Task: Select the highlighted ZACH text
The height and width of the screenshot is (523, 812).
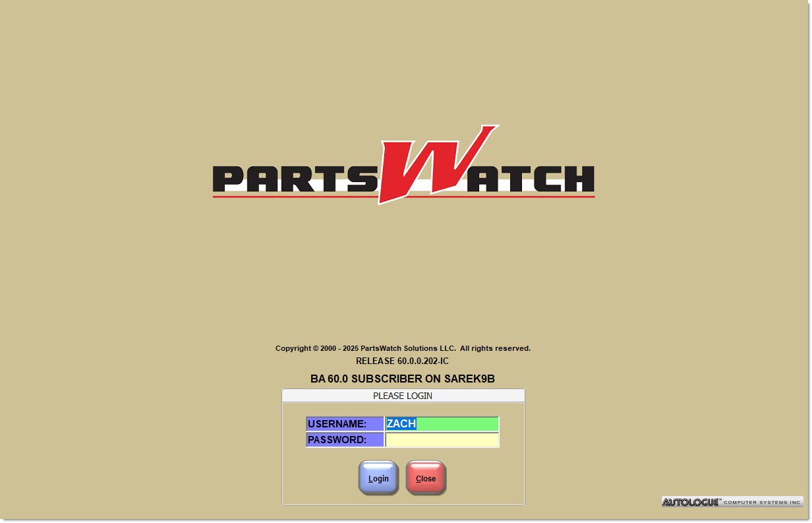Action: pos(401,424)
